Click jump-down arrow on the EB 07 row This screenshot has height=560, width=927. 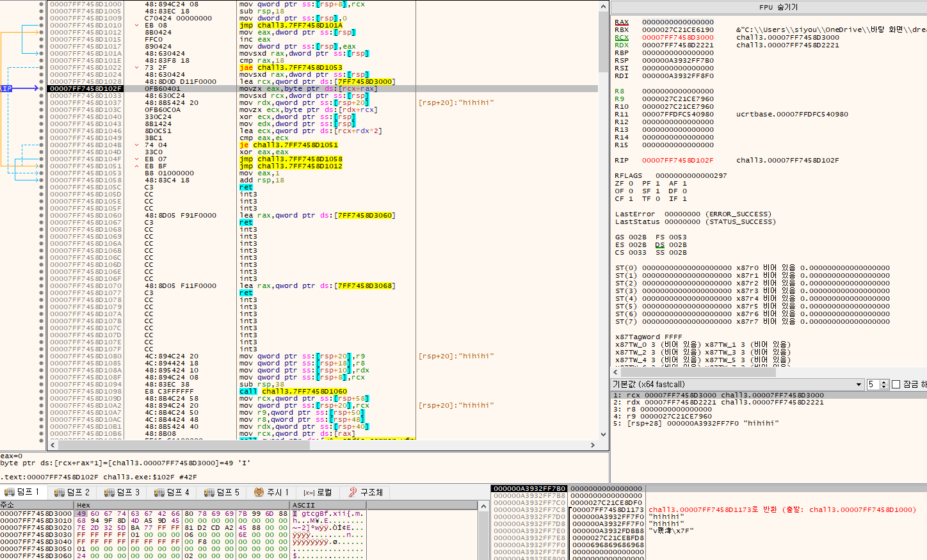[x=136, y=159]
